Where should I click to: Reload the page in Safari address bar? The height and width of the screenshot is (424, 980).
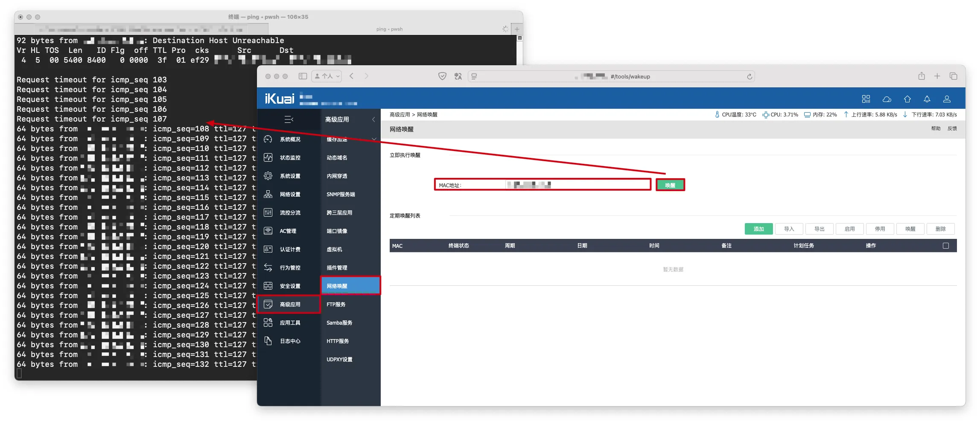[x=749, y=76]
